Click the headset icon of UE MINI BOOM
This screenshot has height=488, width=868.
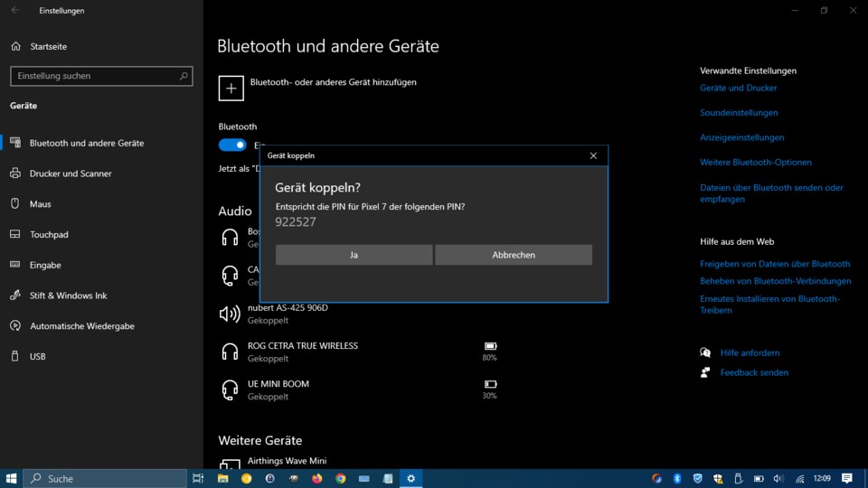[230, 390]
